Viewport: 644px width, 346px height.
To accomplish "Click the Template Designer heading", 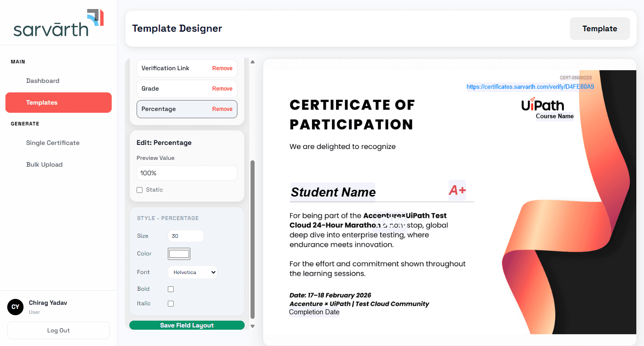I will 177,29.
